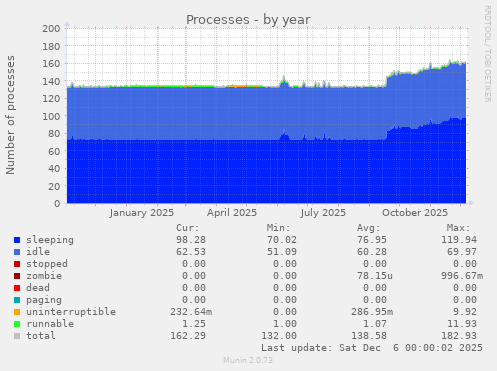Click the 'Cur:' column header
This screenshot has height=371, width=497.
click(188, 228)
